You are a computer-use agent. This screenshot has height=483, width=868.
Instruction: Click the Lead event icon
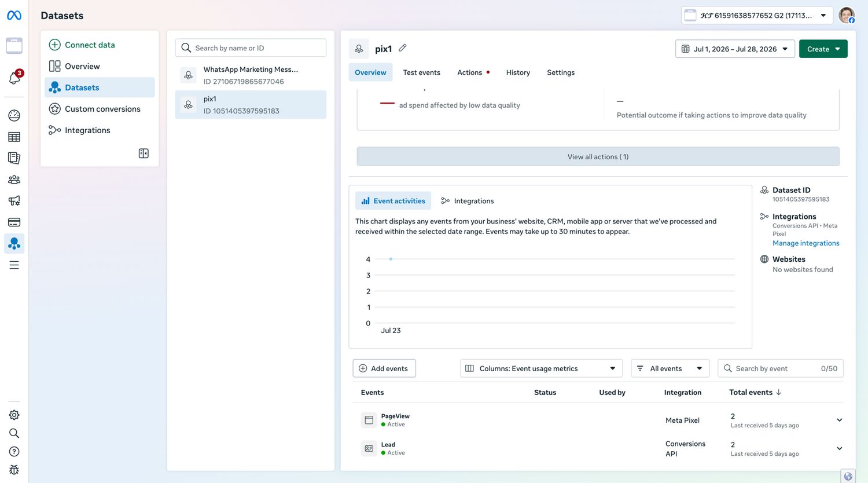[369, 449]
